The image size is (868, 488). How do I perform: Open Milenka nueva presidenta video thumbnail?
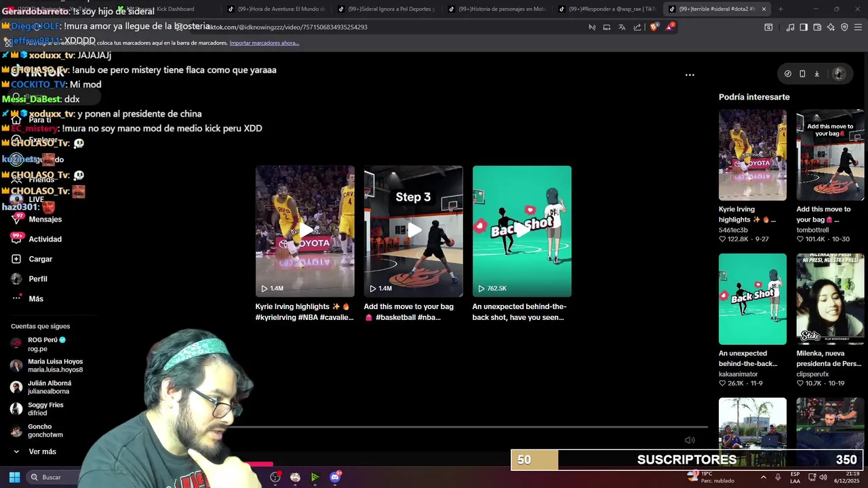[830, 299]
